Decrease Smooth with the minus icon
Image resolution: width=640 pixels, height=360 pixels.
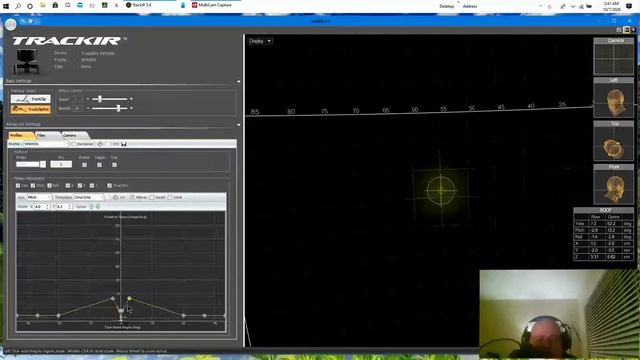88,108
